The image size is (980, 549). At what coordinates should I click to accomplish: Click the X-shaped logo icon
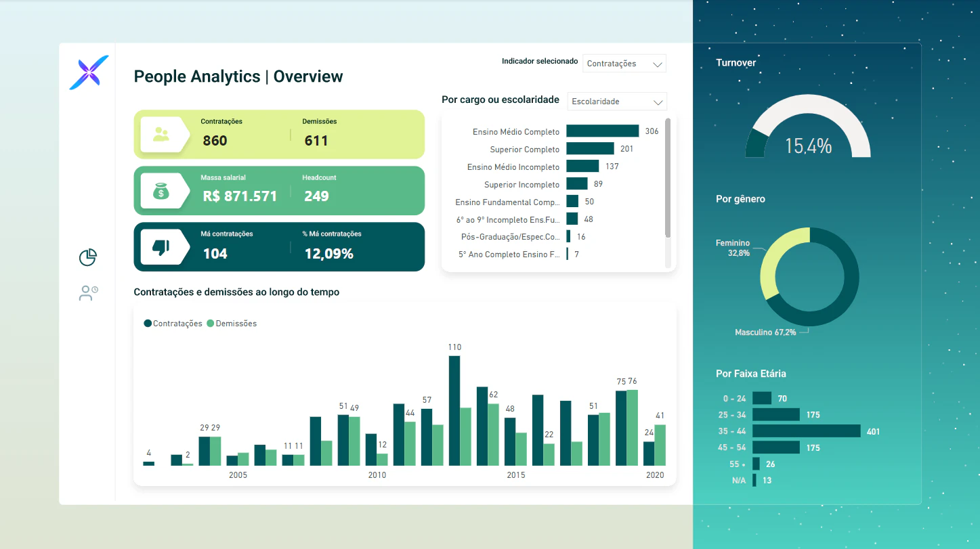89,72
